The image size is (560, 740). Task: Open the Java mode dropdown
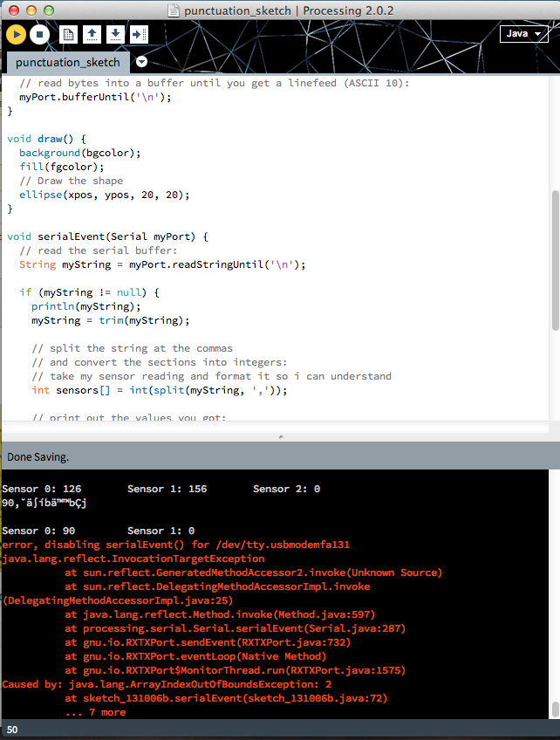[x=523, y=34]
